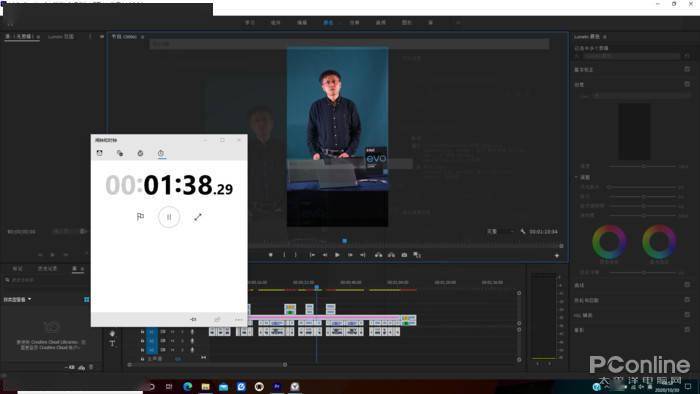This screenshot has height=394, width=700.
Task: Toggle Comparison View in Program monitor
Action: [x=417, y=255]
